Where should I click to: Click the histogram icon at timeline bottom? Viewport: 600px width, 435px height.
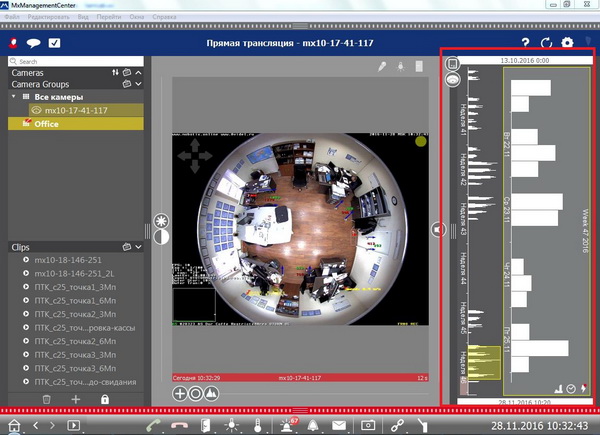559,389
